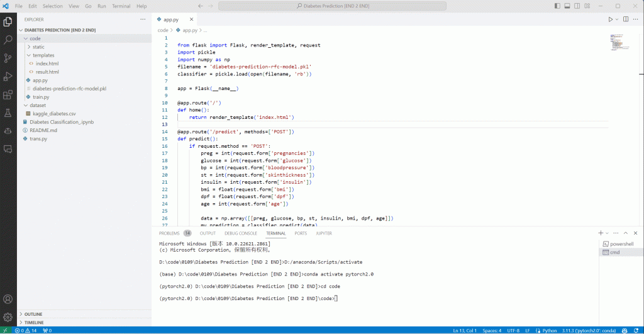Viewport: 644px width, 334px height.
Task: Create a new terminal with plus icon
Action: coord(601,233)
